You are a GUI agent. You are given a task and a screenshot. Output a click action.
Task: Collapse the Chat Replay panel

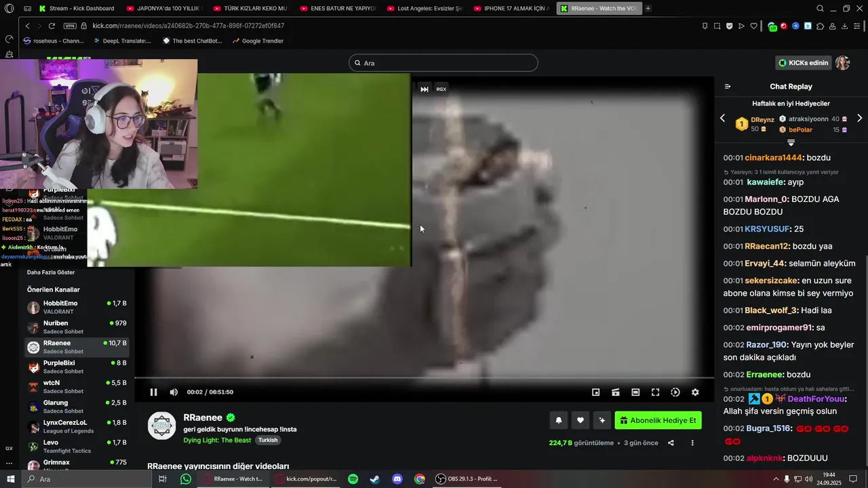(x=728, y=86)
